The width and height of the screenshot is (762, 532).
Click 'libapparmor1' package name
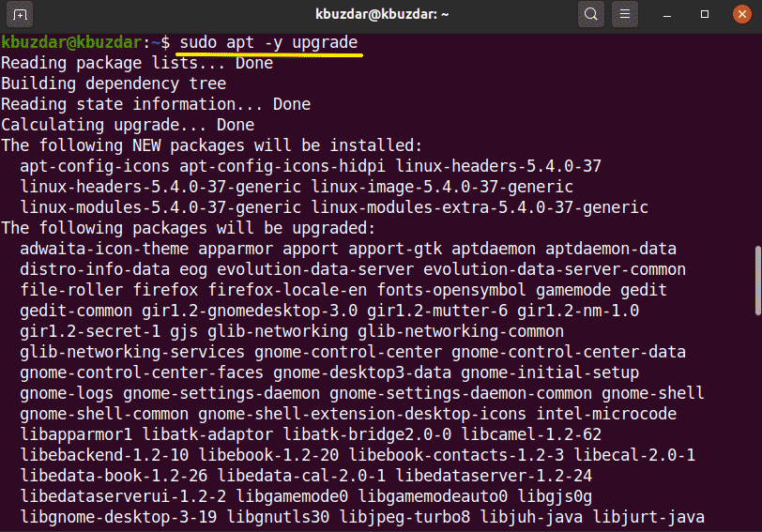tap(76, 435)
